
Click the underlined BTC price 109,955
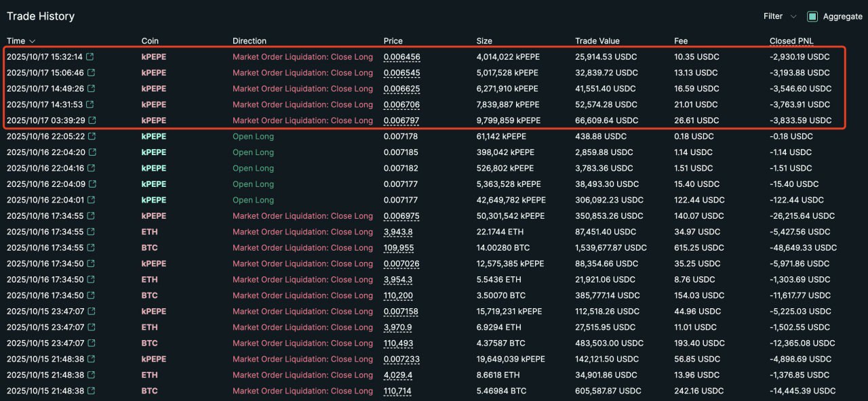[x=398, y=248]
